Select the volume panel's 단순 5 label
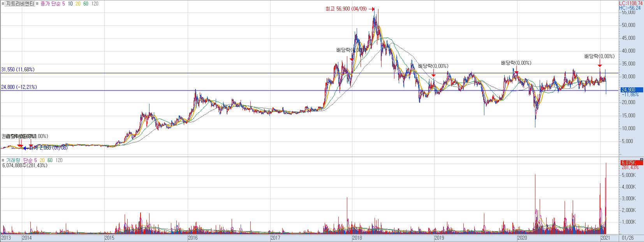Viewport: 644px width, 242px height. 30,161
